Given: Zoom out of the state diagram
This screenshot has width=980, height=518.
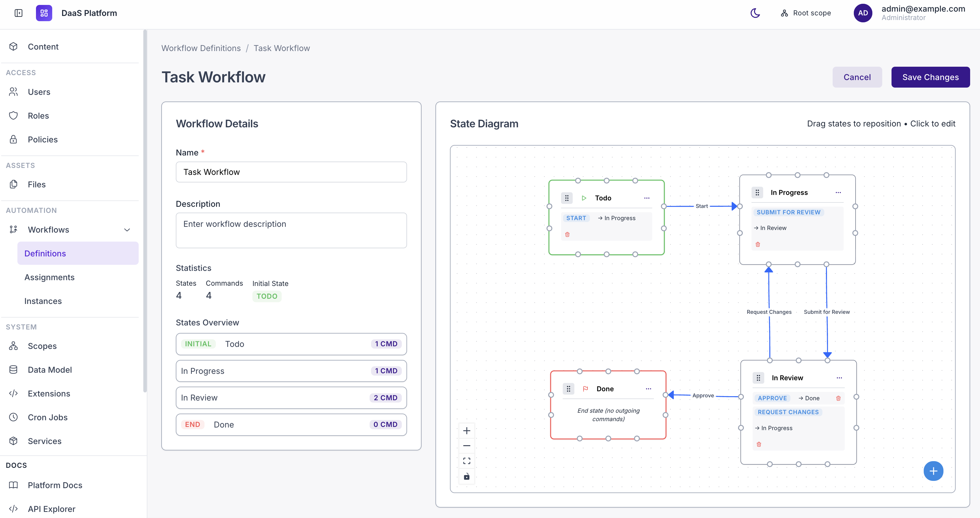Looking at the screenshot, I should click(x=467, y=446).
